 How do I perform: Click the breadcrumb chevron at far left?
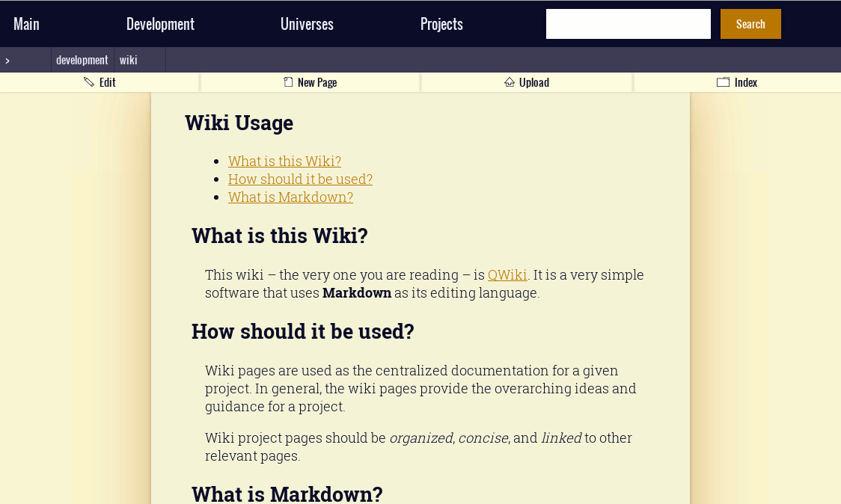7,60
